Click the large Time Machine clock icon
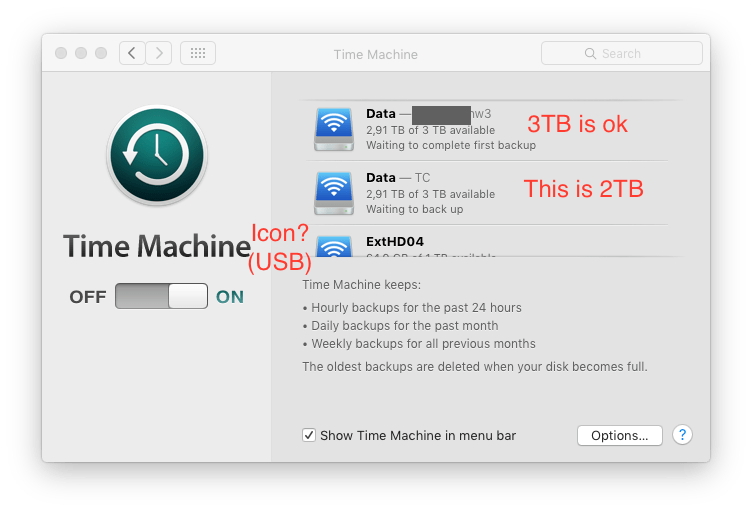 pyautogui.click(x=157, y=155)
